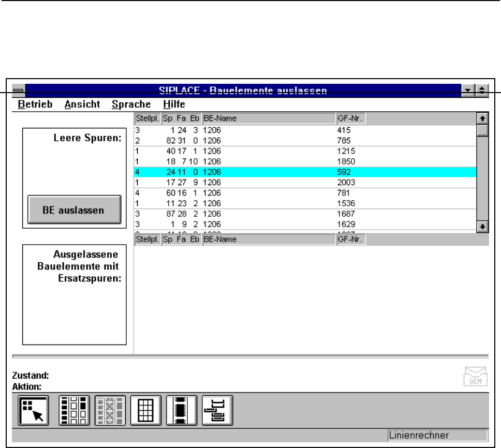
Task: Open the Hilfe menu
Action: click(x=174, y=104)
